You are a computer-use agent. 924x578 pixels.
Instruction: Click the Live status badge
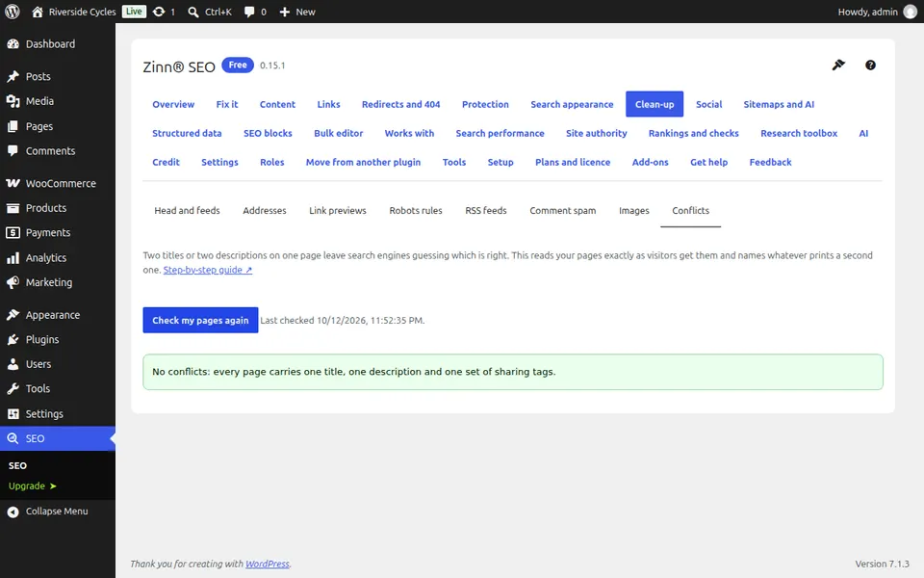[x=135, y=12]
